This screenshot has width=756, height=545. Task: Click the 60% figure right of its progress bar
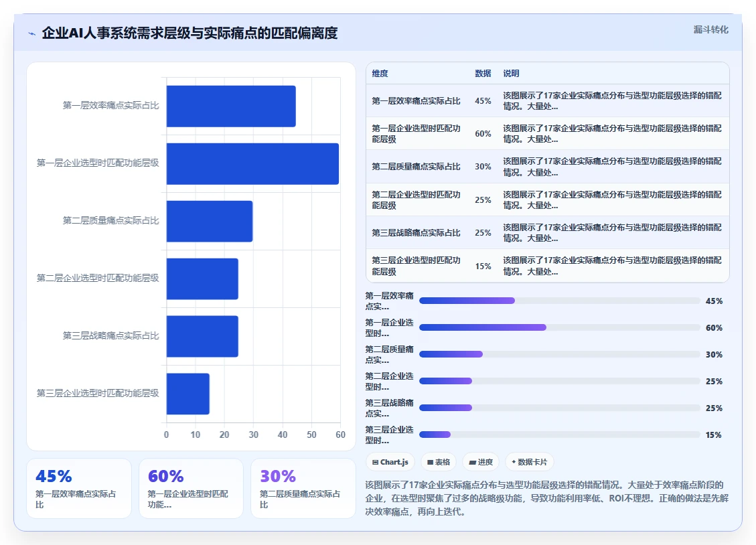tap(714, 327)
